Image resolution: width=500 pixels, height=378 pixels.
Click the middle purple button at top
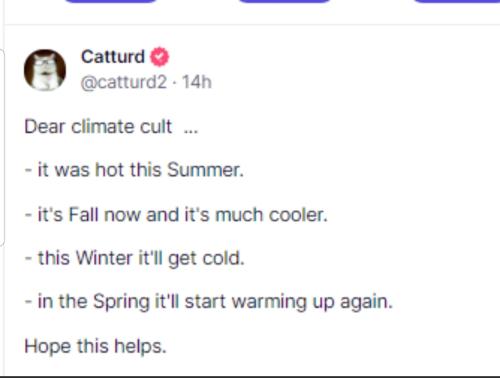point(284,1)
